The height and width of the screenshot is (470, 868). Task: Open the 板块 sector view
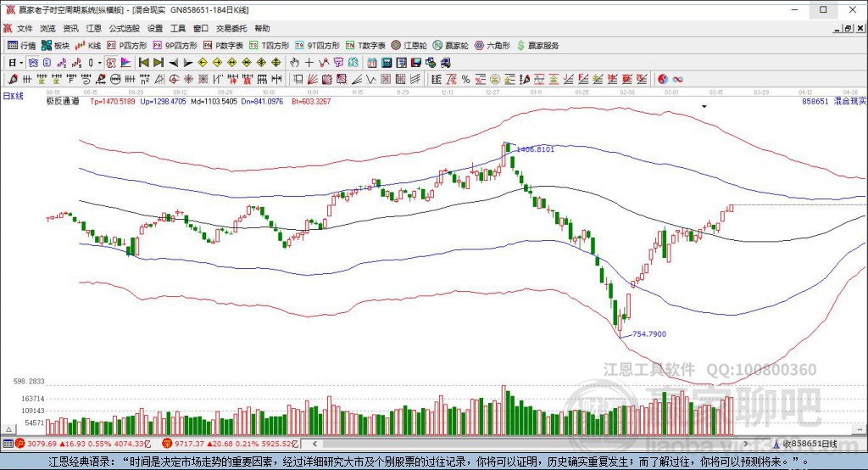pos(55,46)
